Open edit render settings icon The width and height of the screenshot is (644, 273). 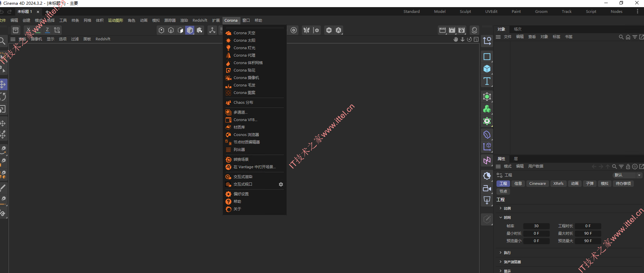point(462,30)
